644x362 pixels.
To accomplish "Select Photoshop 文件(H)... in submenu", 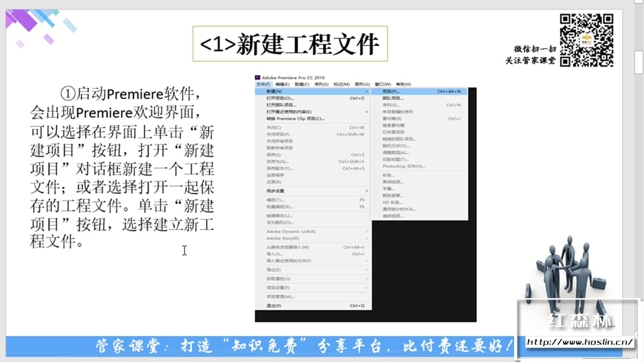I will click(419, 166).
